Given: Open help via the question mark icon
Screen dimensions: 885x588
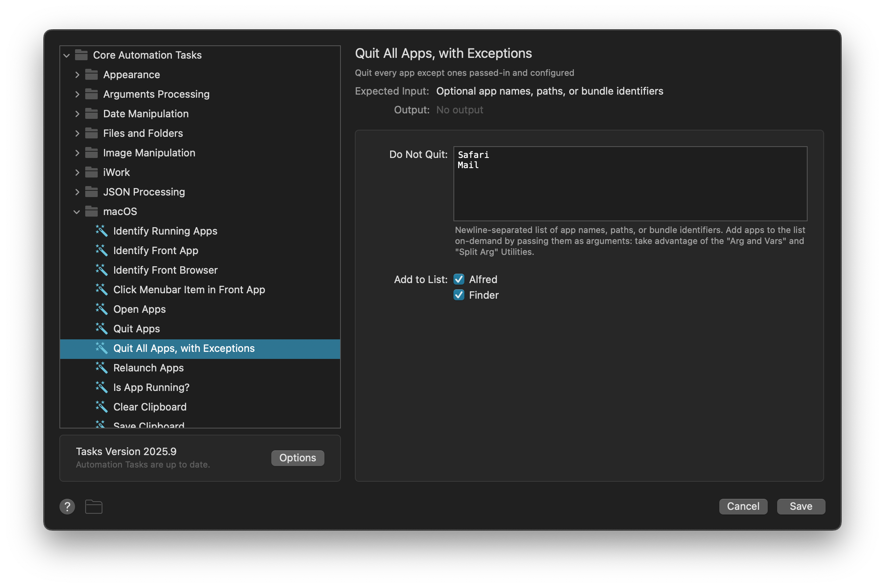Looking at the screenshot, I should tap(67, 506).
